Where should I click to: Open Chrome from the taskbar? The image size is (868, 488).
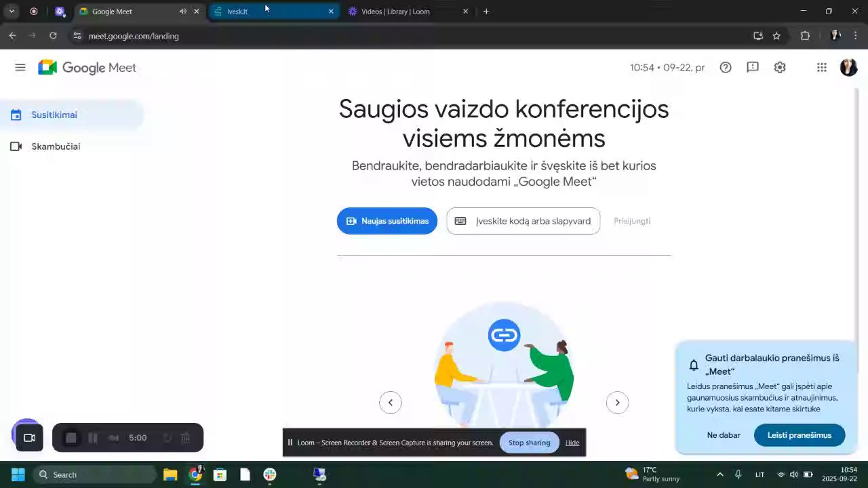[x=196, y=474]
